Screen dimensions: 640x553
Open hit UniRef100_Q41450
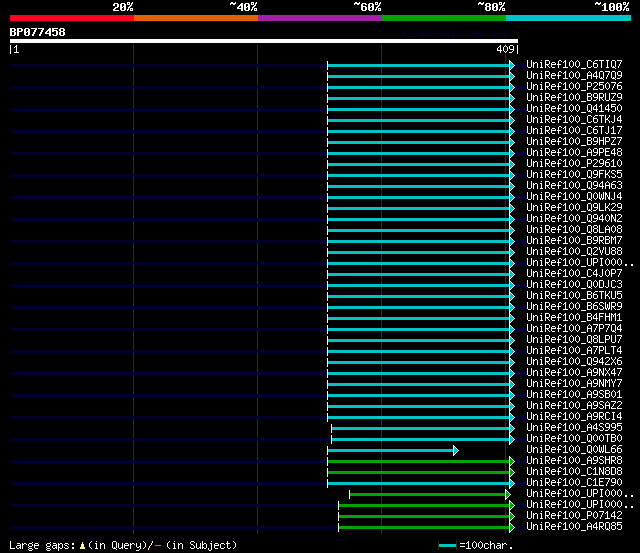(574, 109)
